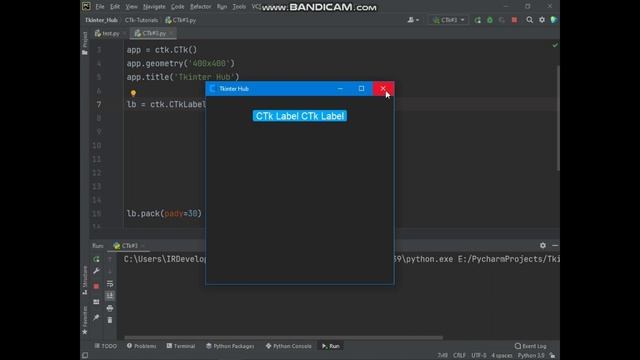Open the Project tool window sidebar

coord(85,43)
